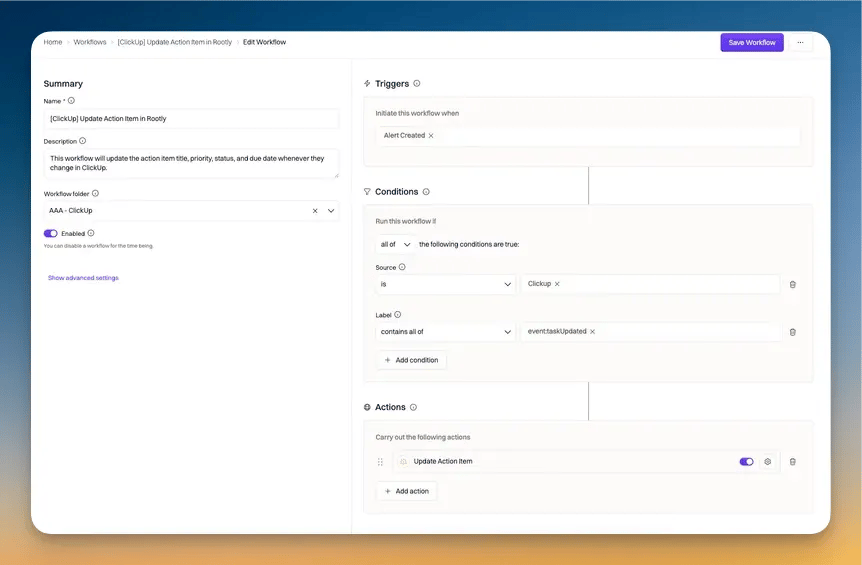The height and width of the screenshot is (565, 862).
Task: Go to Home breadcrumb
Action: click(53, 42)
